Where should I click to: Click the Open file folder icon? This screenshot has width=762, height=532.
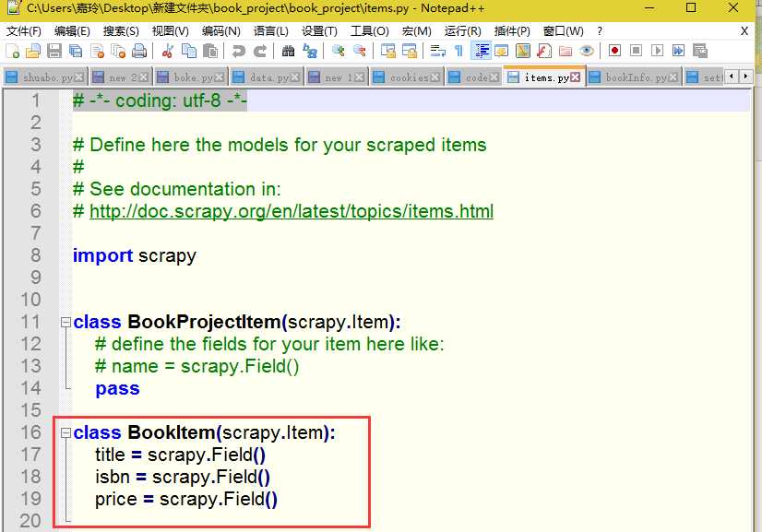[33, 51]
